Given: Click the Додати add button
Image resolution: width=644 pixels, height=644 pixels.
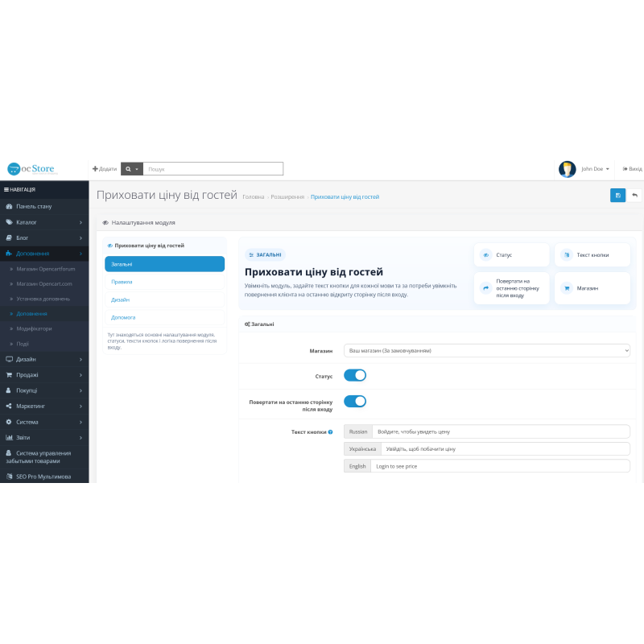Looking at the screenshot, I should pos(105,169).
